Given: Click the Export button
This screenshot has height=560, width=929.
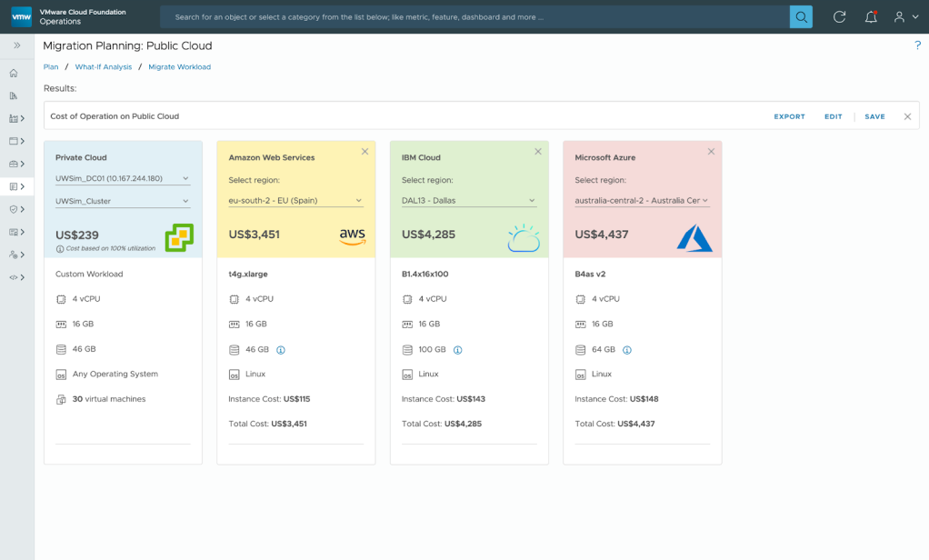Looking at the screenshot, I should 789,116.
